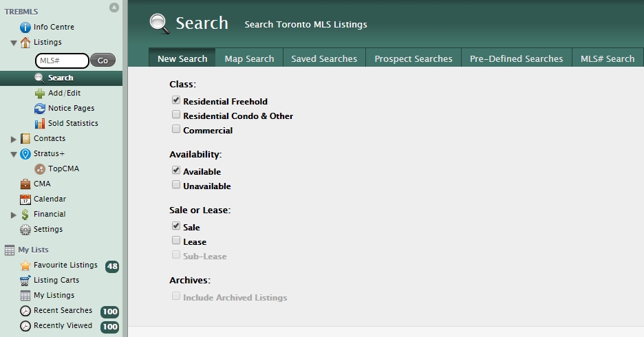Screen dimensions: 644x337
Task: Collapse the Listings tree node
Action: (14, 43)
